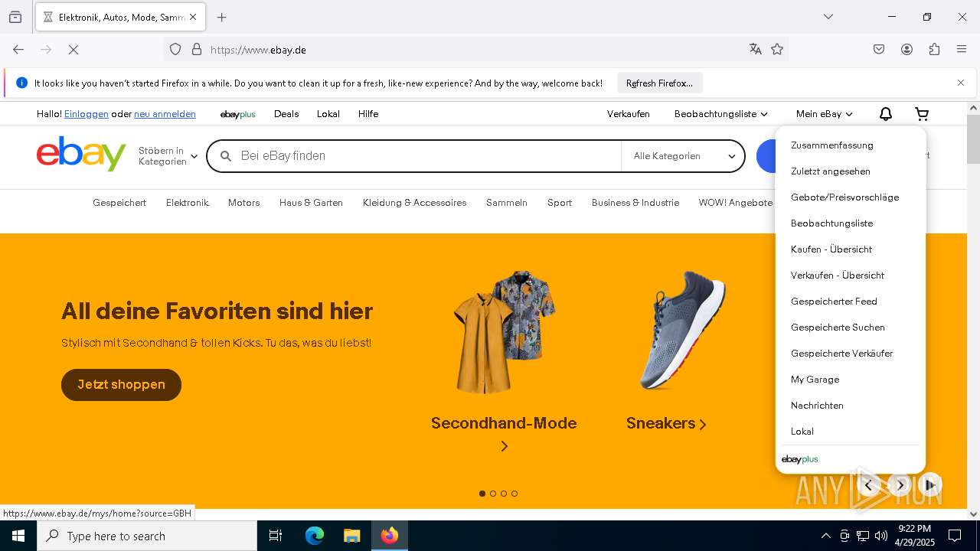Expand Beobachtungsliste header dropdown
This screenshot has width=980, height=551.
coord(720,114)
